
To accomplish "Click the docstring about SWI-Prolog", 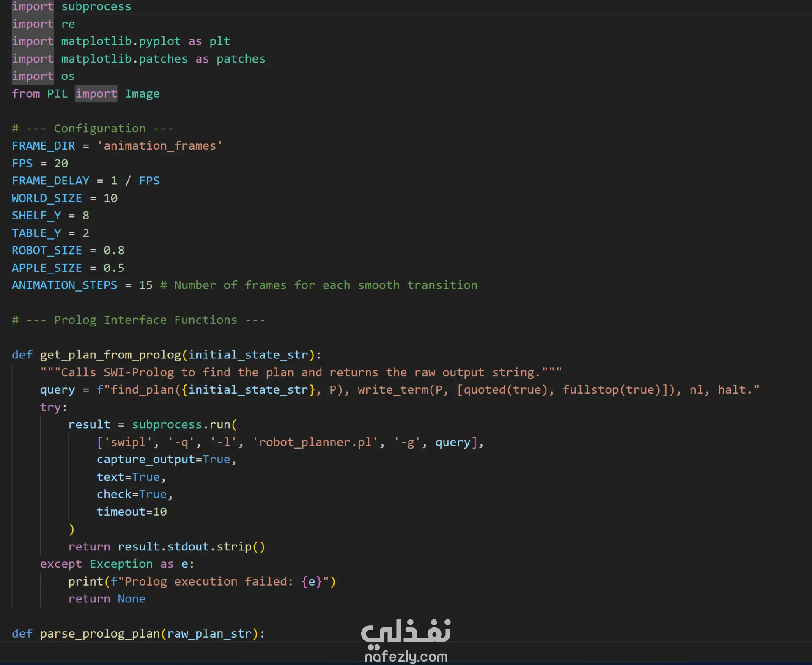I will click(300, 372).
